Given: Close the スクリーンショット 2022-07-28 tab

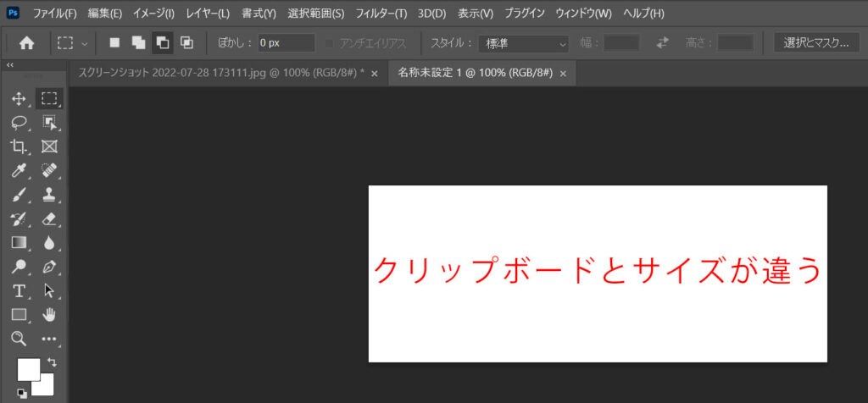Looking at the screenshot, I should click(x=374, y=74).
